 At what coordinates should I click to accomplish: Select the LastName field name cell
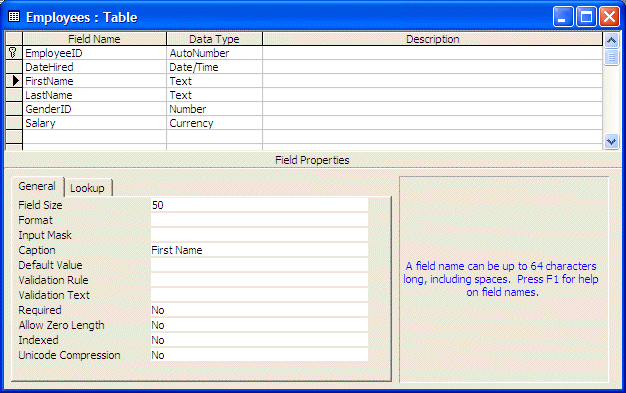[x=94, y=95]
